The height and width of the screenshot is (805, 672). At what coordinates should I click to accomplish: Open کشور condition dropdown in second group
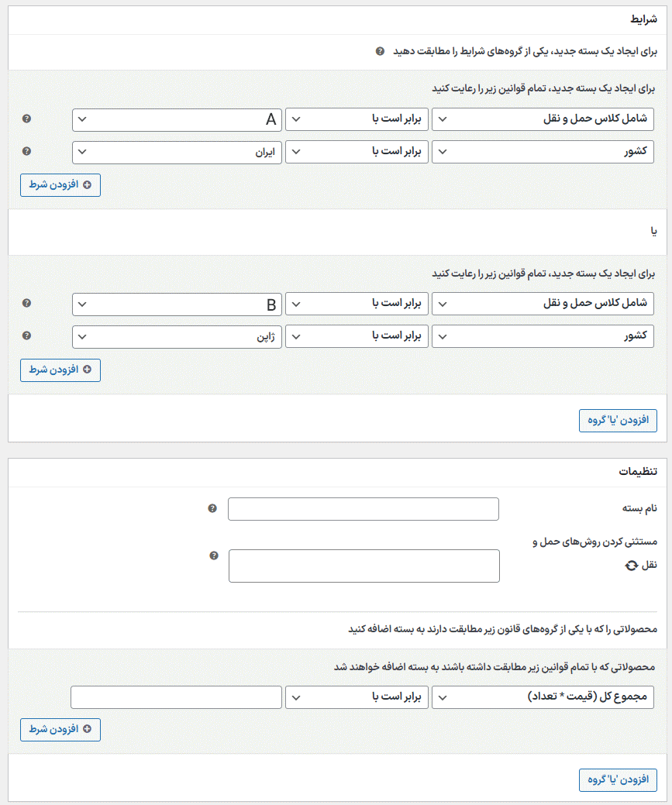pos(543,336)
